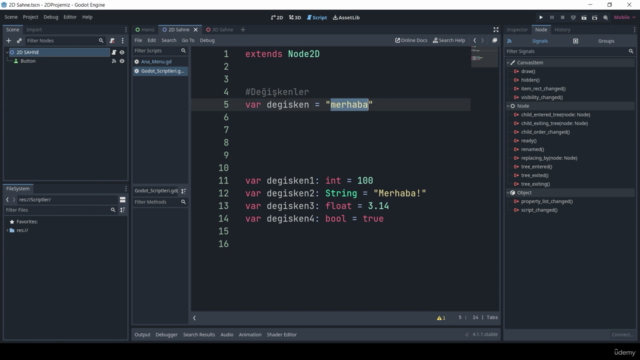Collapse the CanvasItem signals section
The image size is (640, 360).
click(x=508, y=63)
